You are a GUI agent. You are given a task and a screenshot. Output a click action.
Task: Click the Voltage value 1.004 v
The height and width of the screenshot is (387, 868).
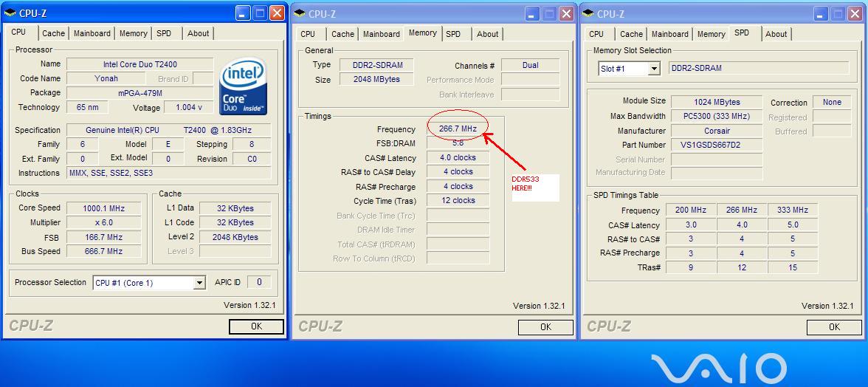189,107
